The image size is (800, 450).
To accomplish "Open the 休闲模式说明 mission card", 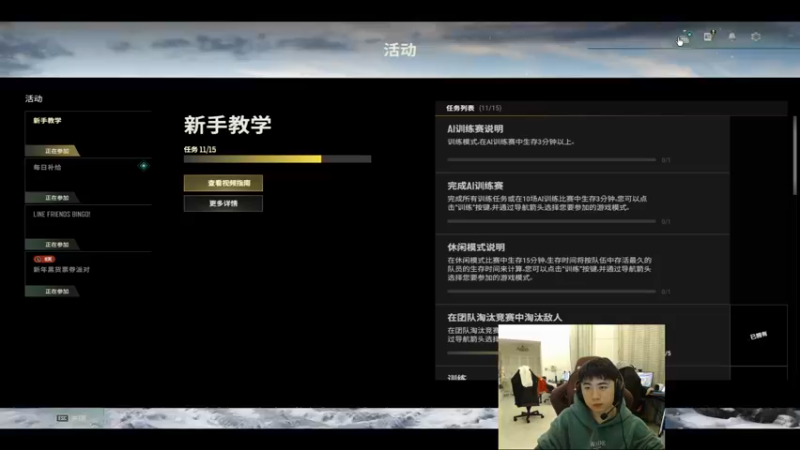I will click(583, 270).
